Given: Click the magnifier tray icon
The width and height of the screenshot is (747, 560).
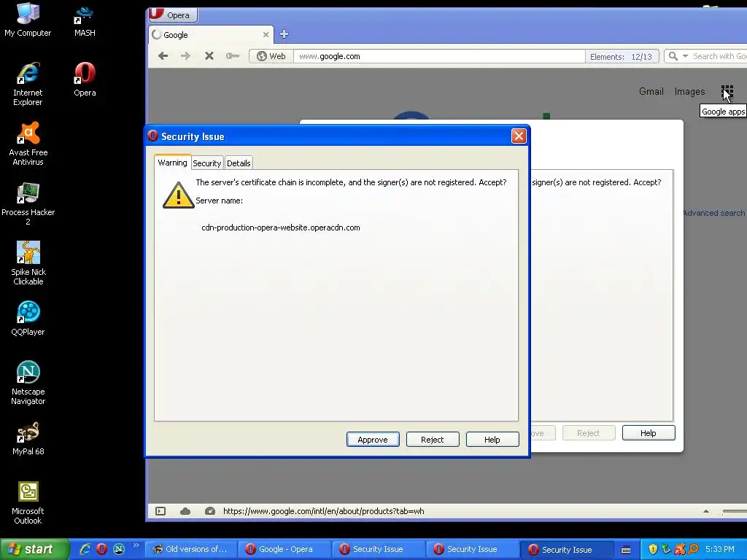Looking at the screenshot, I should [x=693, y=550].
